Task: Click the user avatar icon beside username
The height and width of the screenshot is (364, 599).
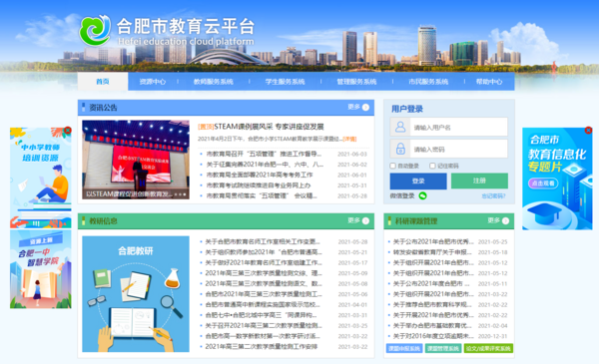Action: [400, 127]
